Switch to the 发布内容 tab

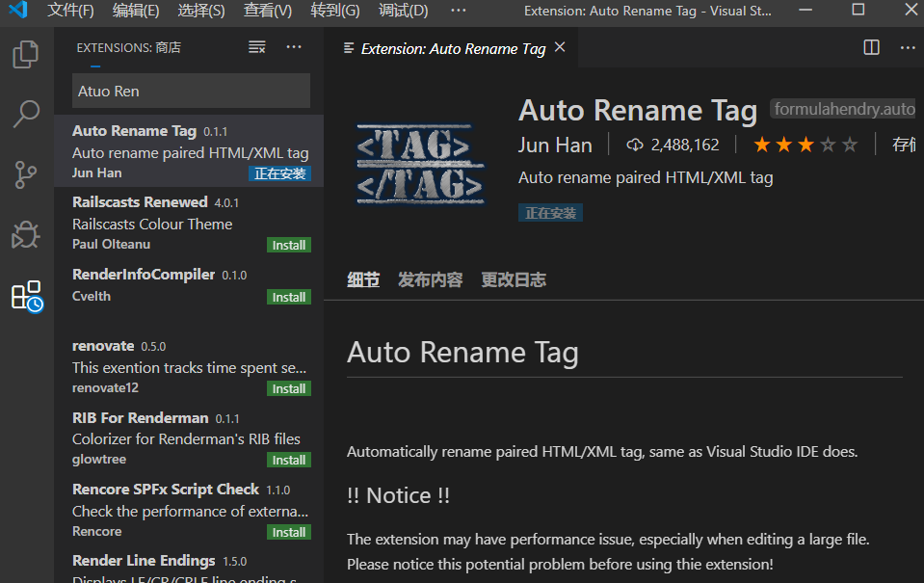[x=430, y=279]
